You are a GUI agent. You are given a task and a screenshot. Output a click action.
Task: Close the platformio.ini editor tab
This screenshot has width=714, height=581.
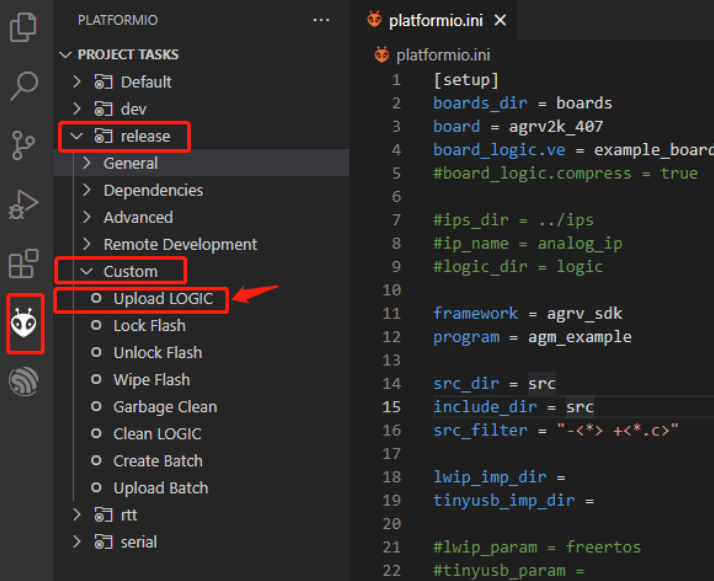click(500, 20)
